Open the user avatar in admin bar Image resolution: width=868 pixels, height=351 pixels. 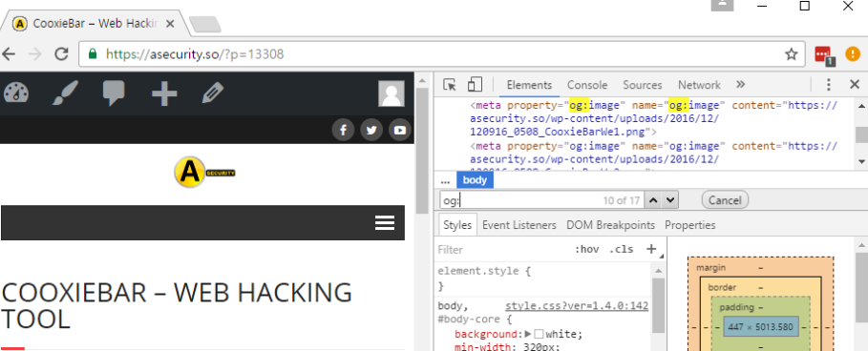[x=392, y=93]
